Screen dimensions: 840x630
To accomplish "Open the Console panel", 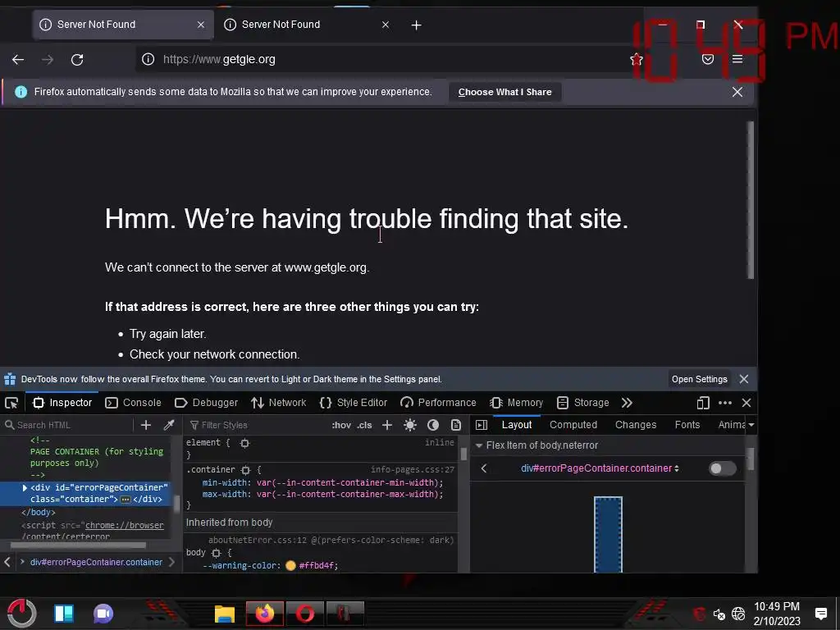I will click(x=134, y=403).
